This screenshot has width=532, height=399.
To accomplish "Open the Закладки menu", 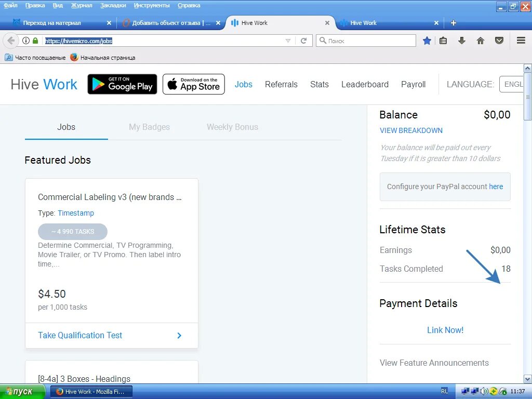I will click(x=113, y=5).
